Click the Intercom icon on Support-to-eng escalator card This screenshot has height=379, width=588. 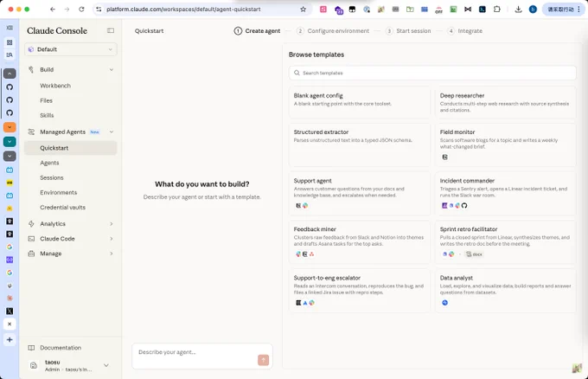[x=298, y=303]
